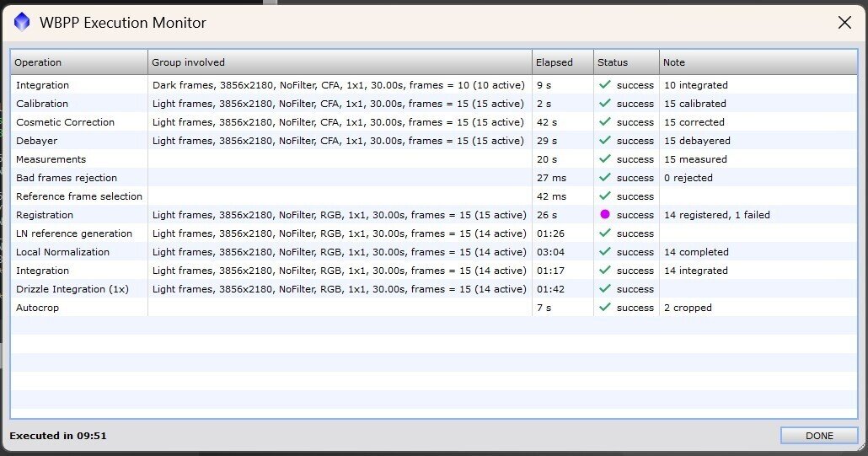
Task: Click the green checkmark in Debayer row
Action: (605, 140)
